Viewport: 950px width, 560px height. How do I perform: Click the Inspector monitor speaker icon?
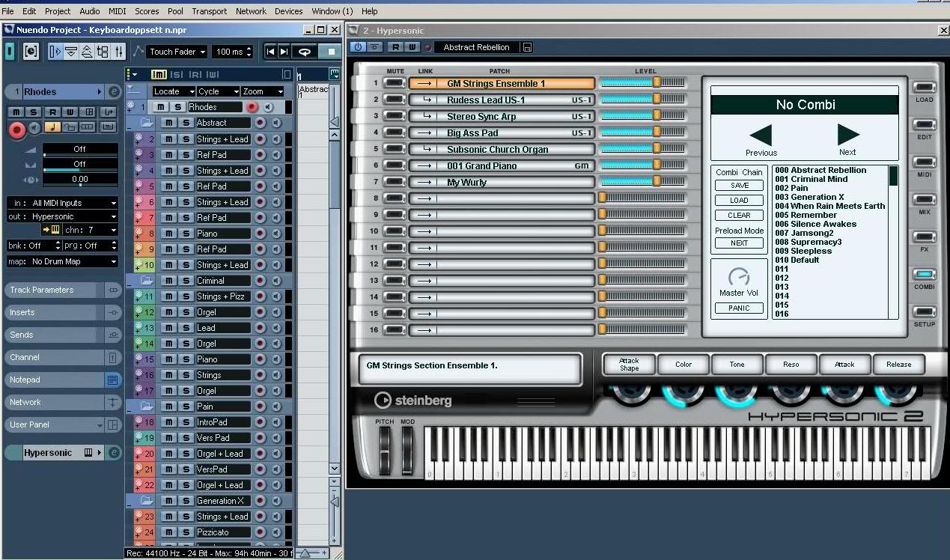34,128
